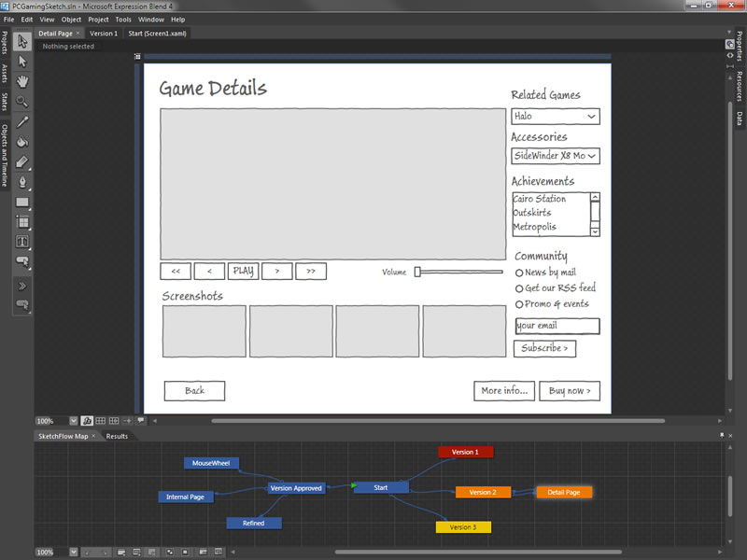Choose the Zoom magnifier tool

(22, 102)
